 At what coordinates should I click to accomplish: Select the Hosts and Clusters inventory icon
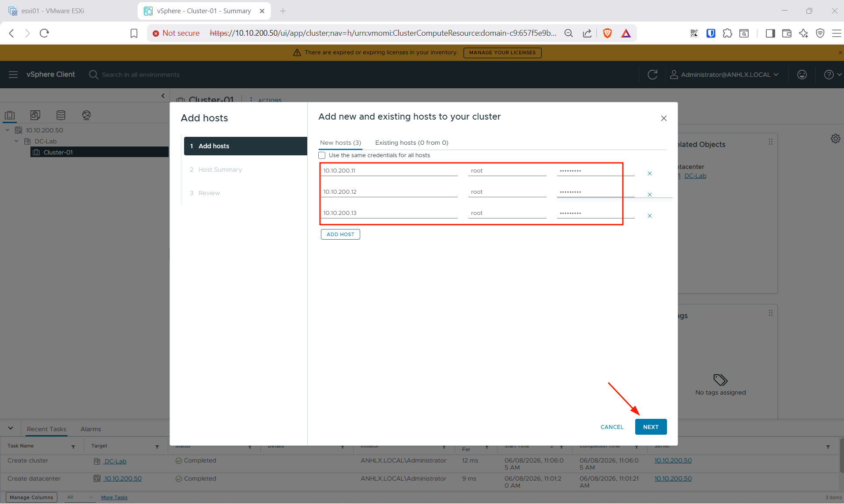(x=10, y=115)
